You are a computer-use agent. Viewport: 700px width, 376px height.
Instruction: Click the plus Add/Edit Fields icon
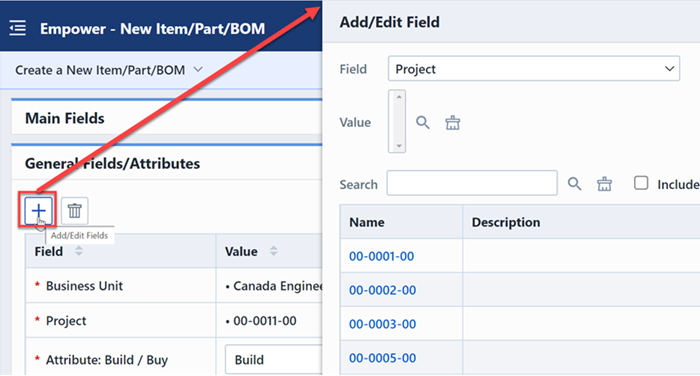click(x=38, y=210)
